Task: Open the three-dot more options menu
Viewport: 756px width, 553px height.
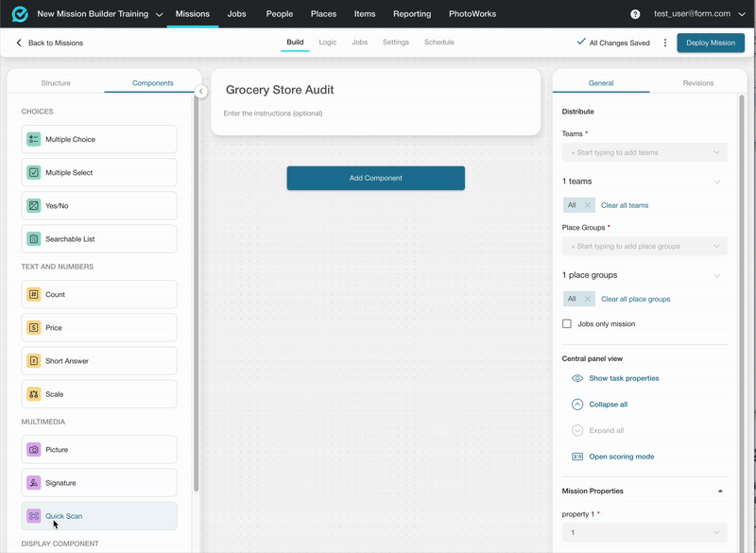Action: 665,43
